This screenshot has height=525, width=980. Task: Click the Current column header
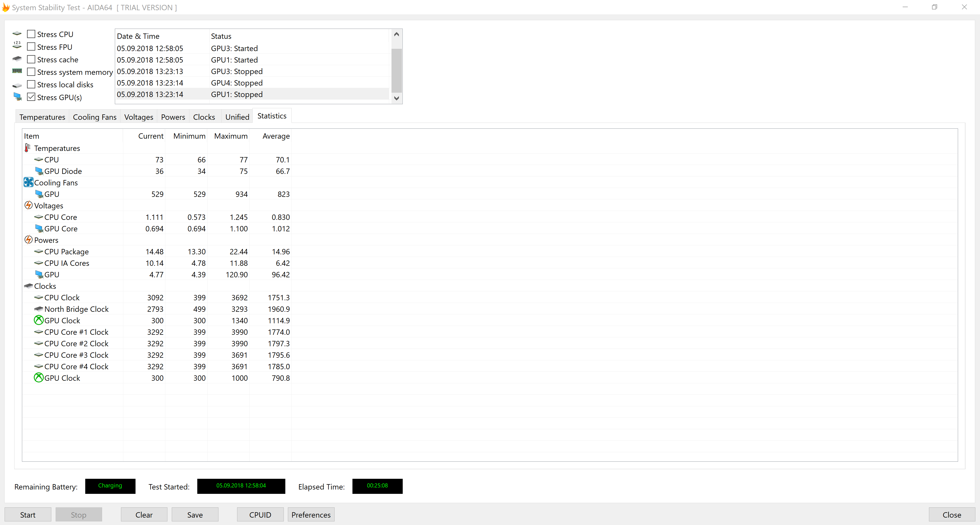(x=144, y=136)
